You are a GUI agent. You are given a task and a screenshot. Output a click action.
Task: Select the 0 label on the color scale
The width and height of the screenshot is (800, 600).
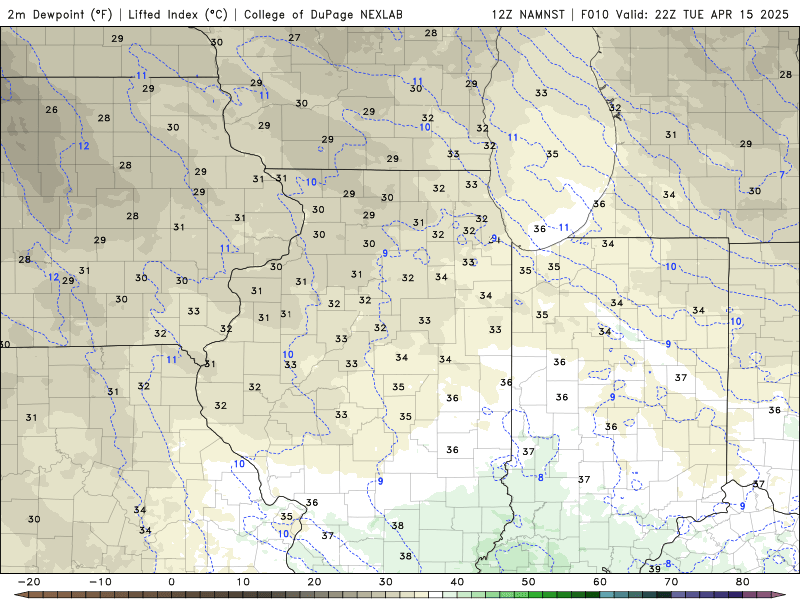[171, 582]
